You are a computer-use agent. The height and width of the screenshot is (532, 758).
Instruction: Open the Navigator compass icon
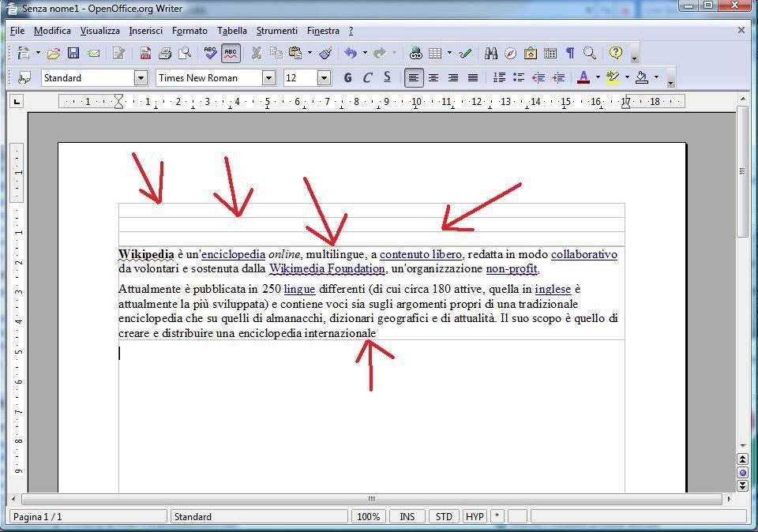click(x=511, y=54)
